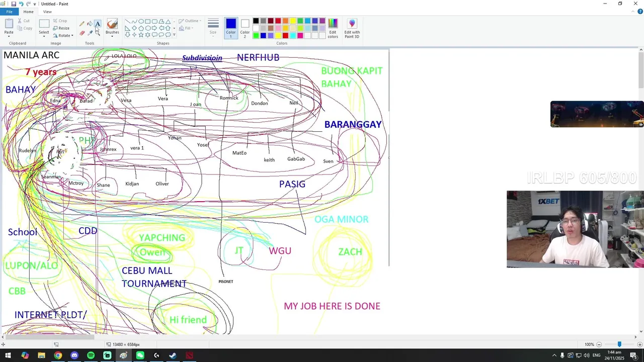Screen dimensions: 644x362
Task: Open Steam from taskbar
Action: 173,355
